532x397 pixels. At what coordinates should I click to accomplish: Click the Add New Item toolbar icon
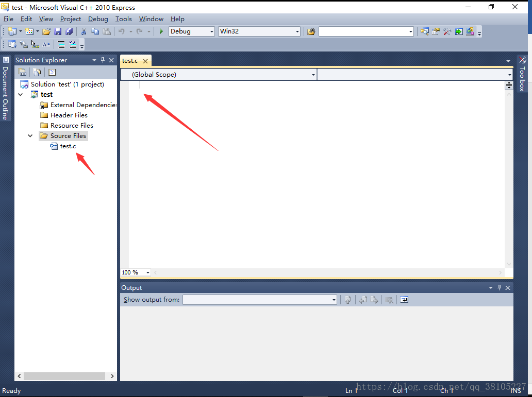[x=29, y=31]
